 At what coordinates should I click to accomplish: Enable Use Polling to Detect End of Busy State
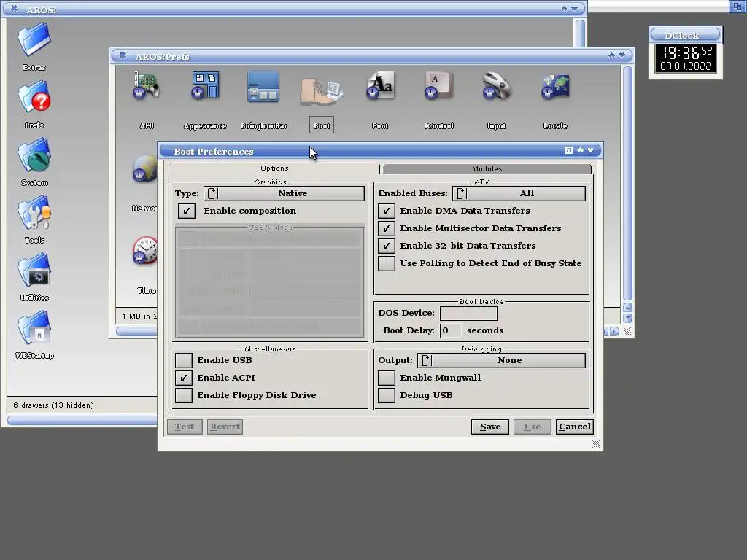click(x=387, y=263)
